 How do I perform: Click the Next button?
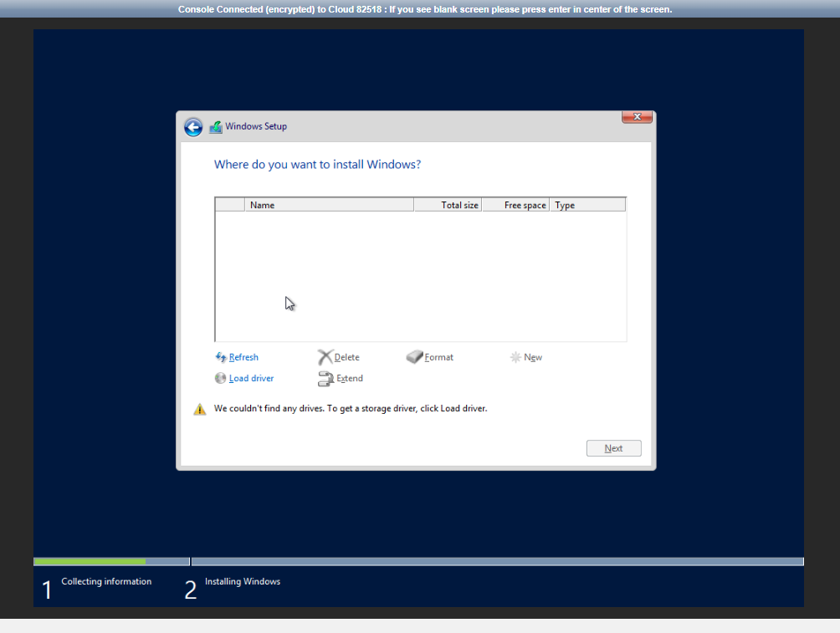(614, 448)
